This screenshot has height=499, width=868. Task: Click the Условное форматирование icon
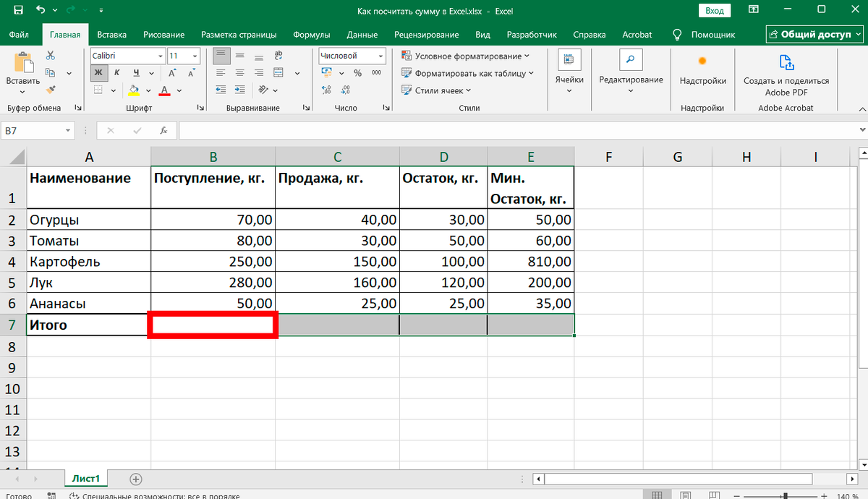point(408,56)
